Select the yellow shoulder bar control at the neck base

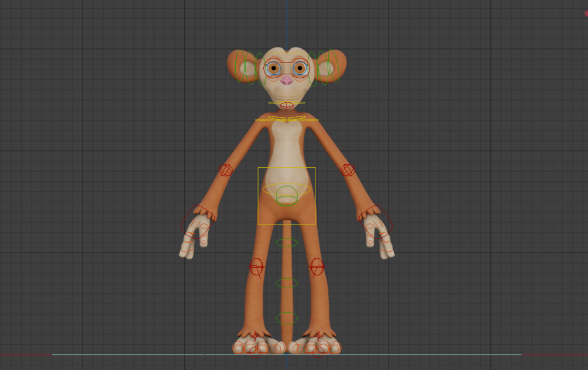point(287,120)
